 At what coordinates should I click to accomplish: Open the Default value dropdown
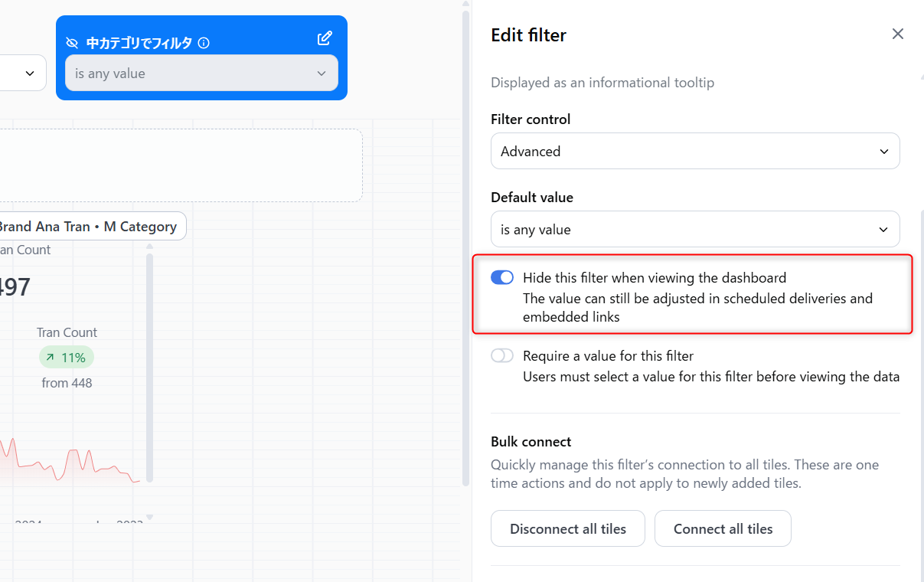[694, 229]
